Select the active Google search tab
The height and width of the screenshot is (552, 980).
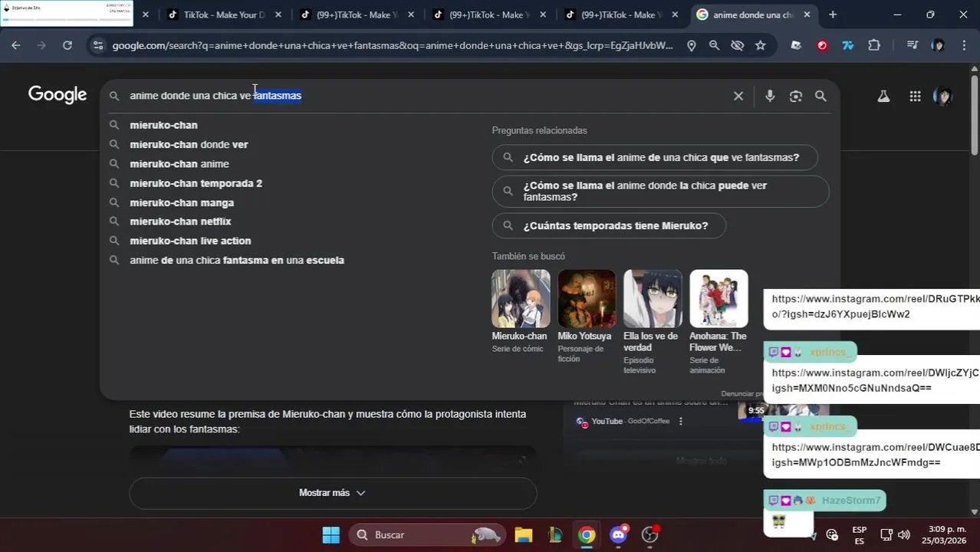pyautogui.click(x=754, y=15)
